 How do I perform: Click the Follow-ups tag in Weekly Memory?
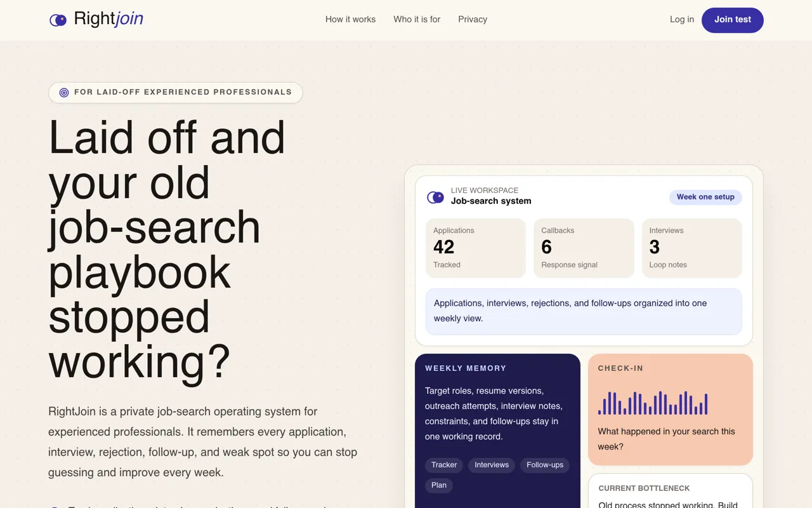click(545, 465)
